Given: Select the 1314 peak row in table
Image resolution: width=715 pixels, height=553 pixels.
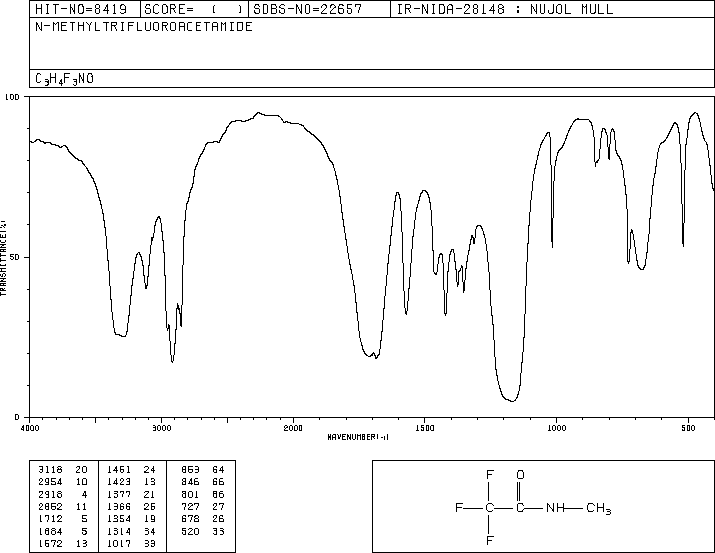Looking at the screenshot, I should (x=131, y=531).
